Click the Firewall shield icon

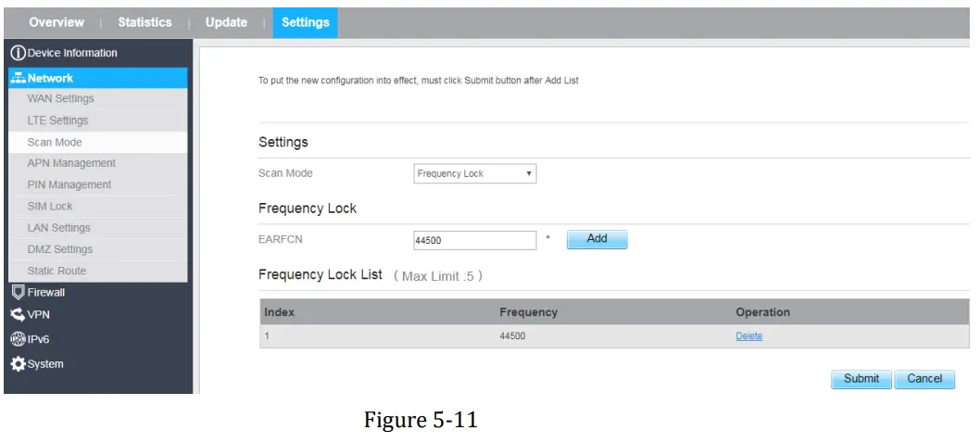(x=18, y=293)
